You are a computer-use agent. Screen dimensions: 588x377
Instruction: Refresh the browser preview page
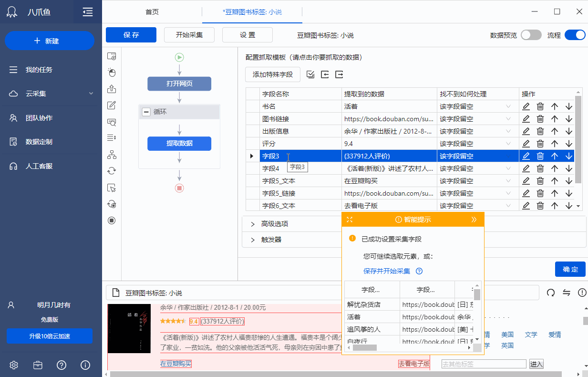[x=551, y=293]
